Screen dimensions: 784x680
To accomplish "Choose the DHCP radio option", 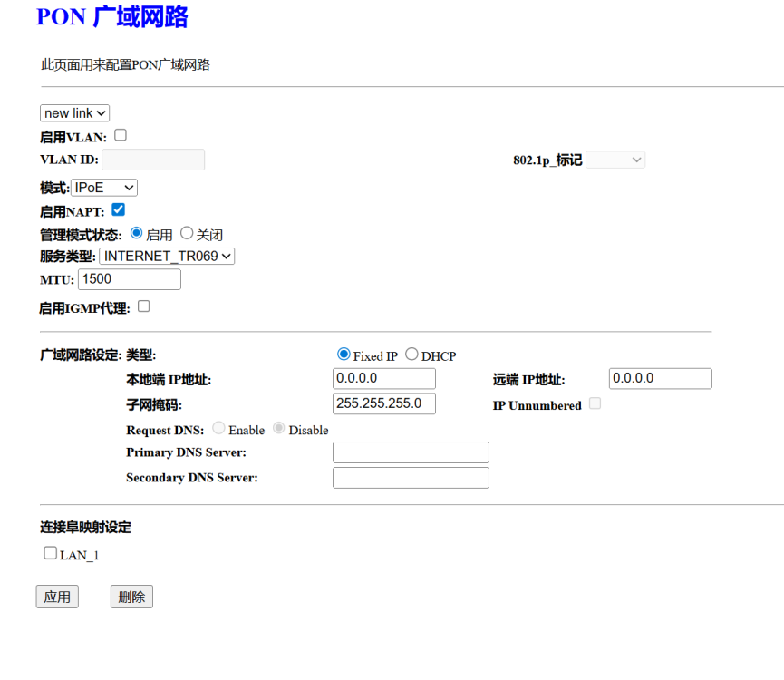I will [x=411, y=355].
